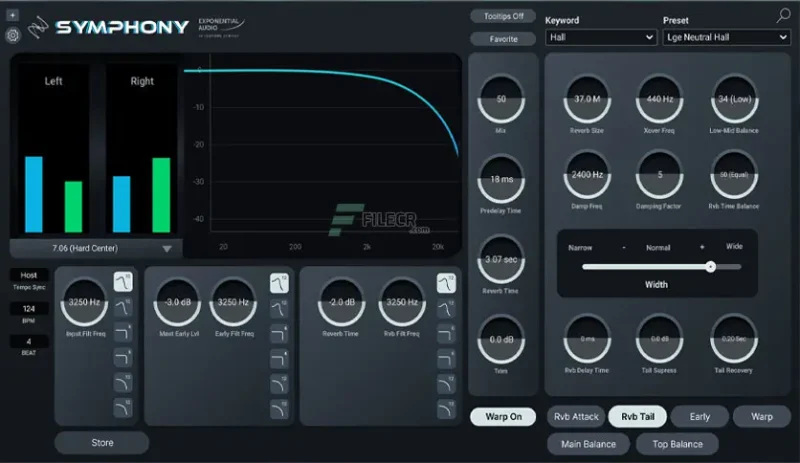The width and height of the screenshot is (800, 463).
Task: Select the bottom gentle-slope filter shape in the Early filter column
Action: click(279, 410)
